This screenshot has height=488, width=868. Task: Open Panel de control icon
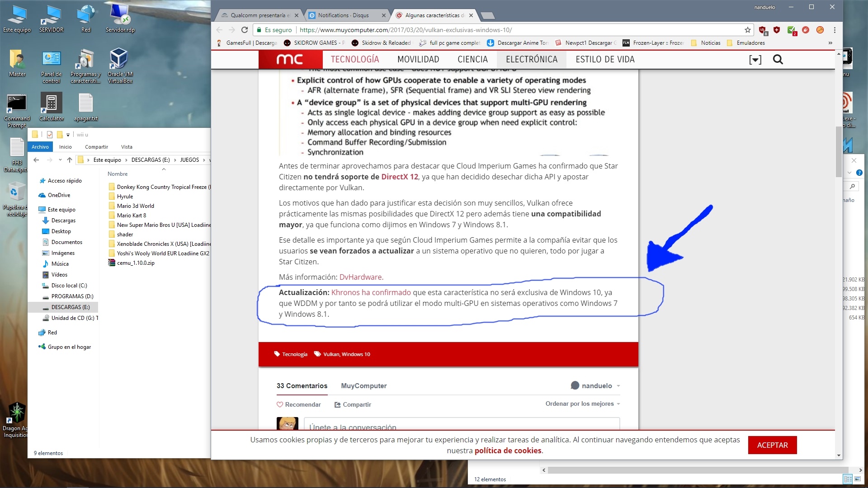51,66
